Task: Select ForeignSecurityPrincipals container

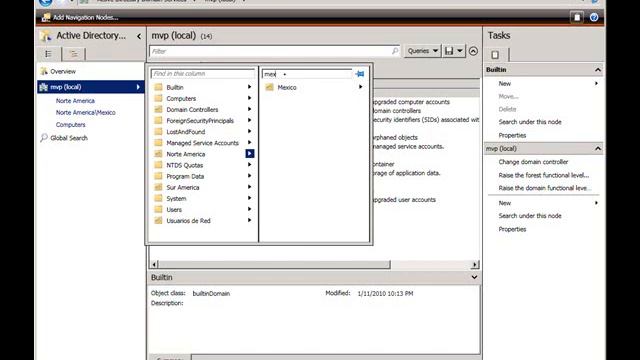Action: (200, 120)
